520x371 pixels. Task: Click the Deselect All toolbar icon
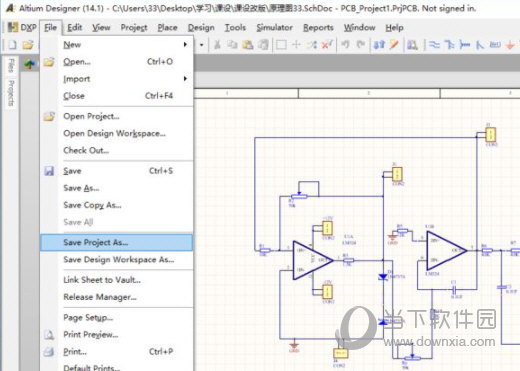pos(312,45)
